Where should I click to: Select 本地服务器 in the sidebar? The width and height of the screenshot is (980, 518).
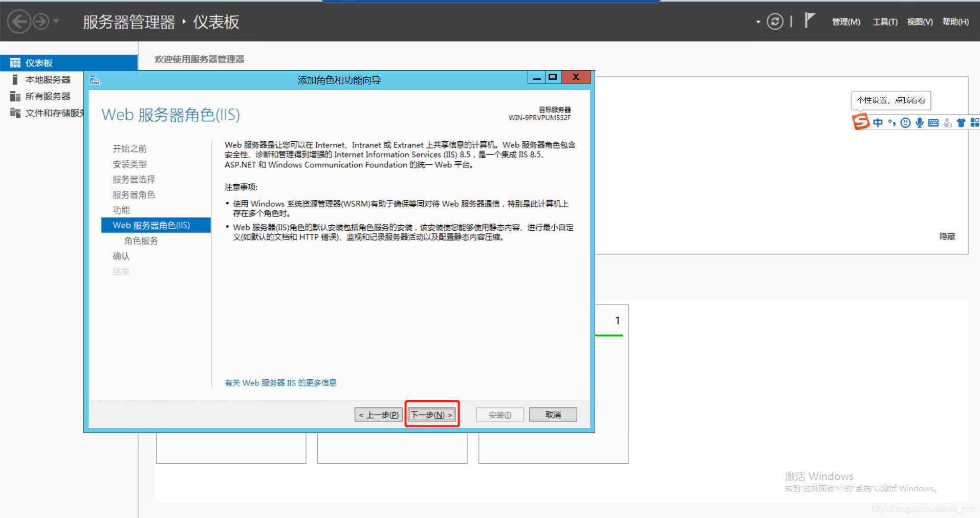point(48,80)
